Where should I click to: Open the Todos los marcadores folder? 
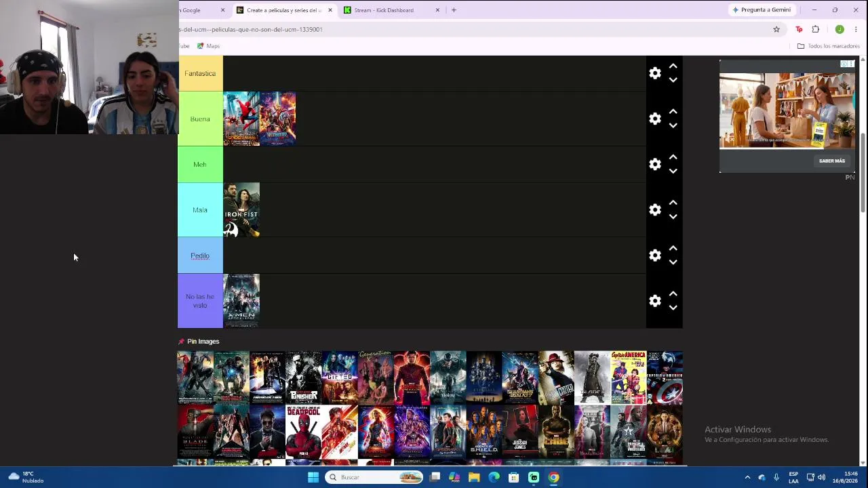tap(829, 46)
